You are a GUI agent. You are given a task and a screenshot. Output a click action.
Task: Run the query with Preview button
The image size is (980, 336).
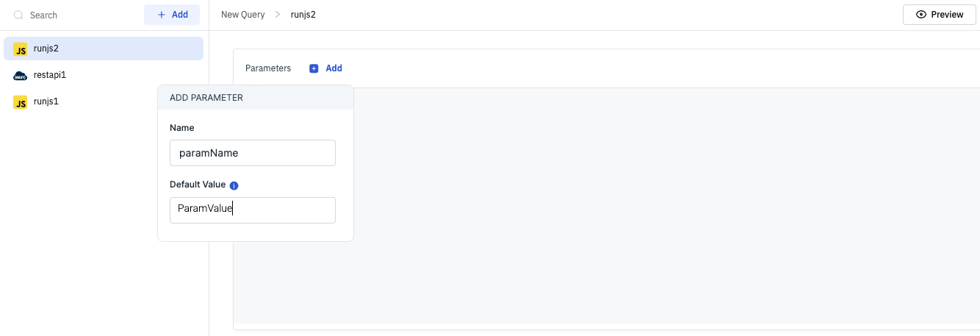click(x=939, y=15)
